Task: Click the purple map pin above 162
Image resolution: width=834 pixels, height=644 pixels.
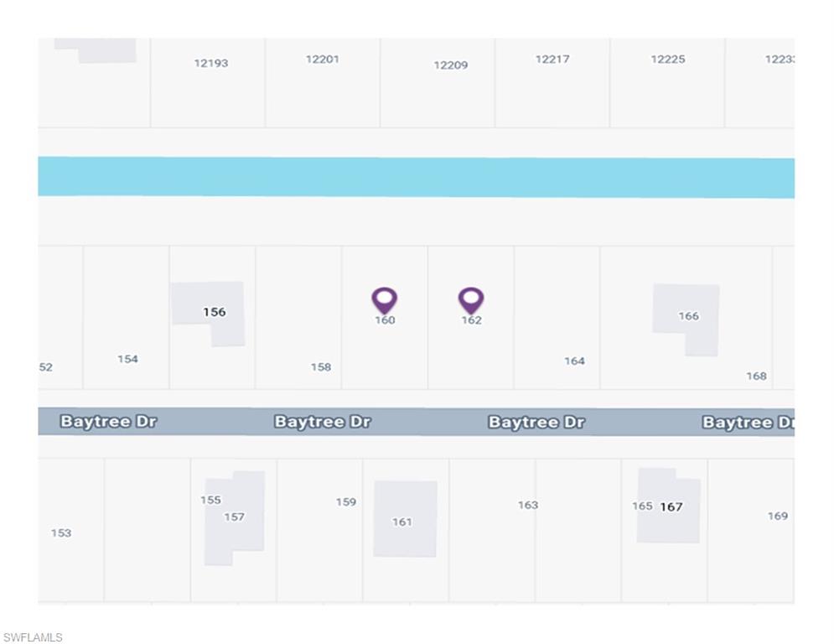Action: point(471,299)
